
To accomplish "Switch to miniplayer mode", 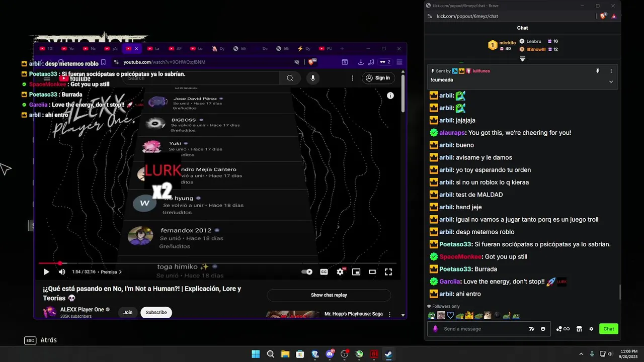I will coord(356,272).
